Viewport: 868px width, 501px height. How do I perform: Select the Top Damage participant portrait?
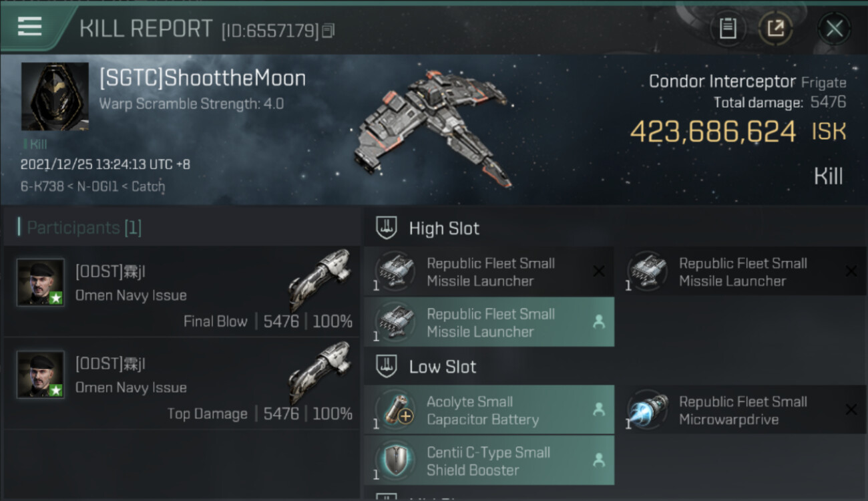(x=41, y=374)
